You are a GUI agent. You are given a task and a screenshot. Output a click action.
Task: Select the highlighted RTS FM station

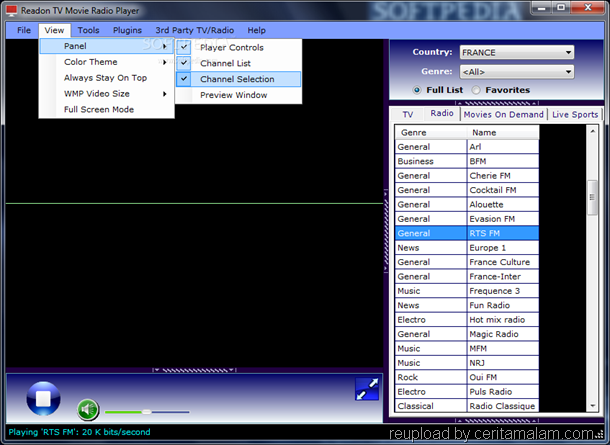coord(503,233)
